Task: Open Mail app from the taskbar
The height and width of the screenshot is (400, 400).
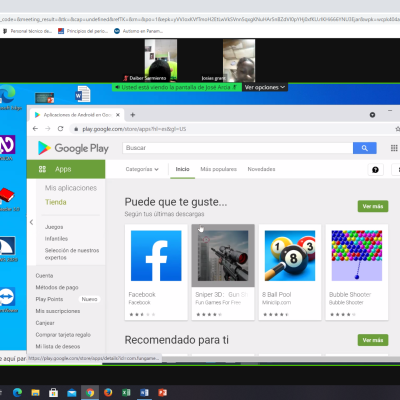Action: click(71, 392)
